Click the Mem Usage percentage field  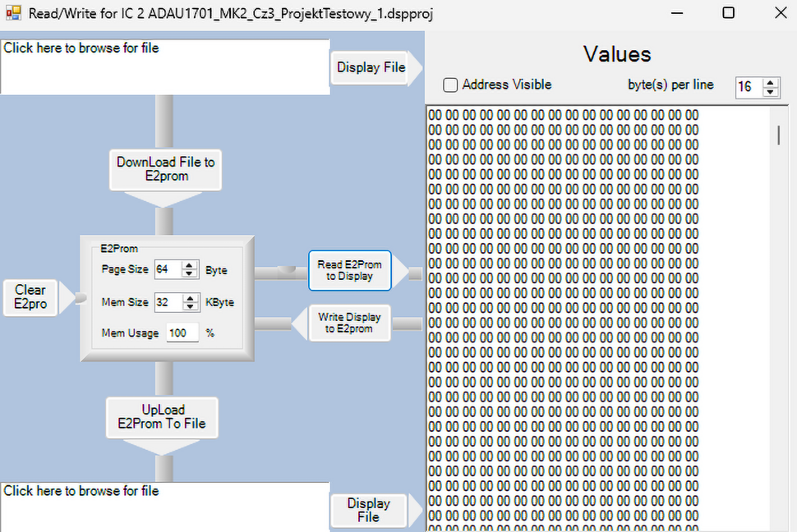(x=182, y=333)
